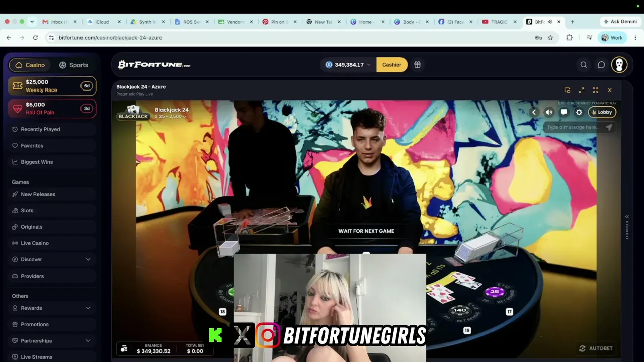Select seat 17 on the table
This screenshot has height=362, width=644.
coord(509,312)
